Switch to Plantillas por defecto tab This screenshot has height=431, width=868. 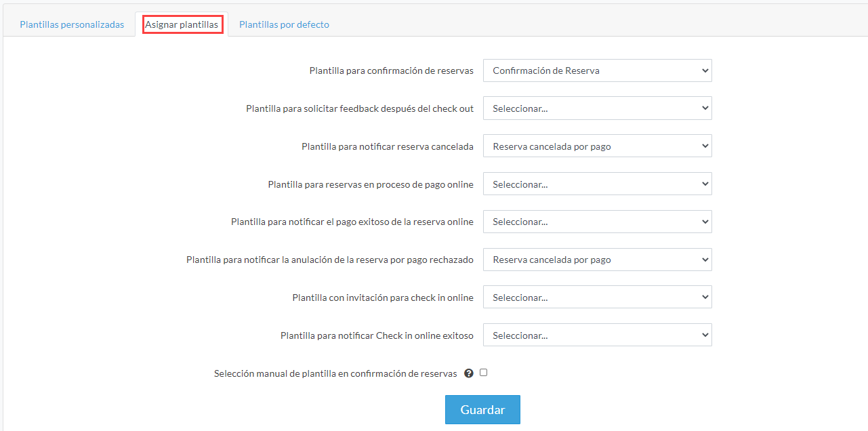(284, 24)
